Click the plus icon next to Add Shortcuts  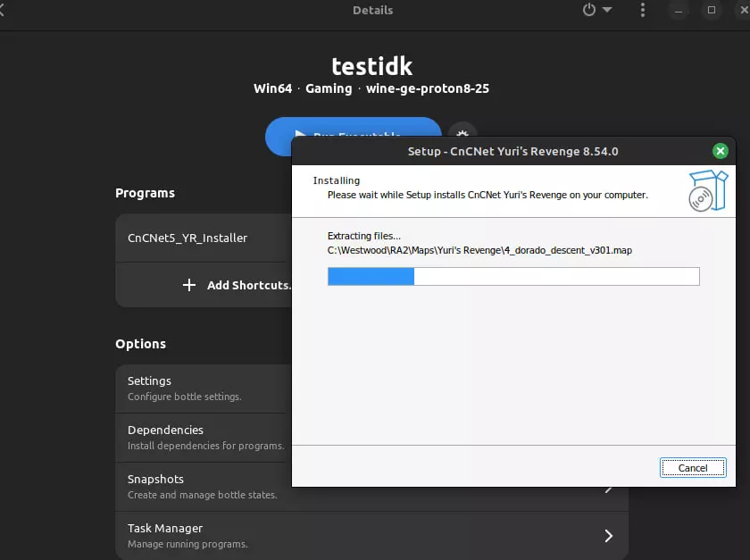point(189,285)
